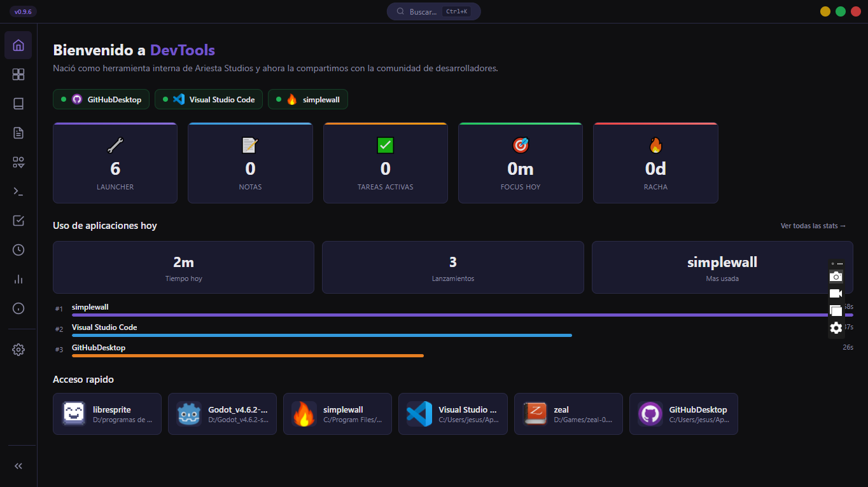Open the Focus Hoy stat card

coord(521,163)
